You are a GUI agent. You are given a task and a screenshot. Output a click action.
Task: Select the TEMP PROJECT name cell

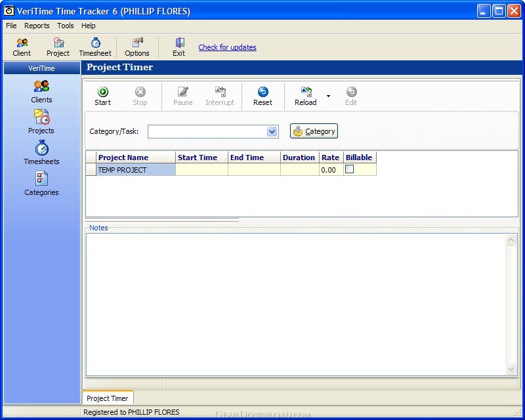(136, 170)
